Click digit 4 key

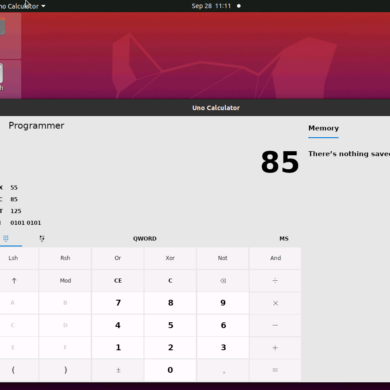(118, 325)
